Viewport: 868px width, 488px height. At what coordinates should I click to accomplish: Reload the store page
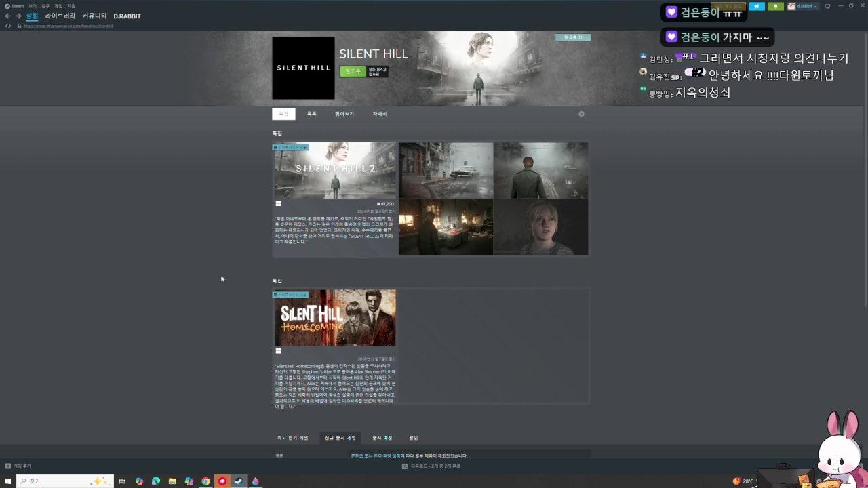tap(8, 26)
